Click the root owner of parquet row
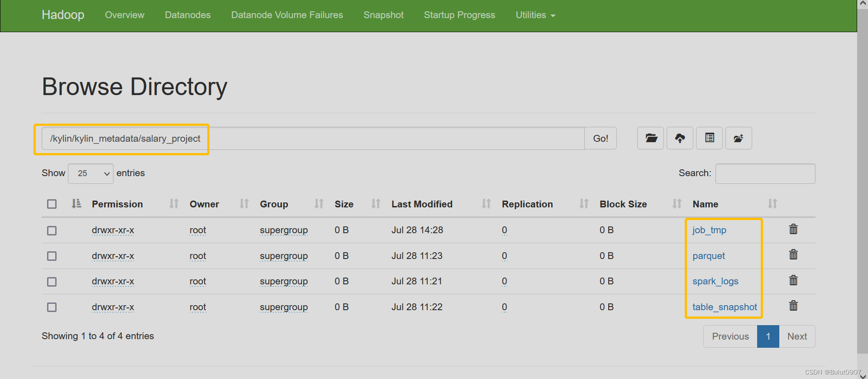868x379 pixels. click(198, 256)
